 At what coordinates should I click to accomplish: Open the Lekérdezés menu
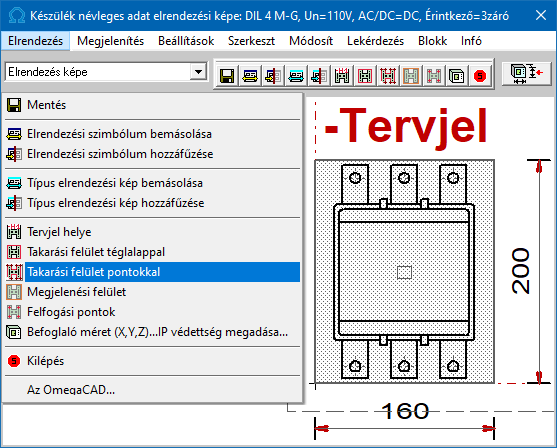pos(375,41)
